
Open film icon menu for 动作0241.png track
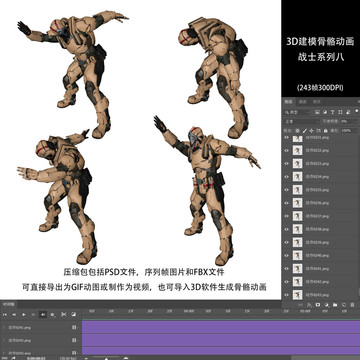[74, 327]
